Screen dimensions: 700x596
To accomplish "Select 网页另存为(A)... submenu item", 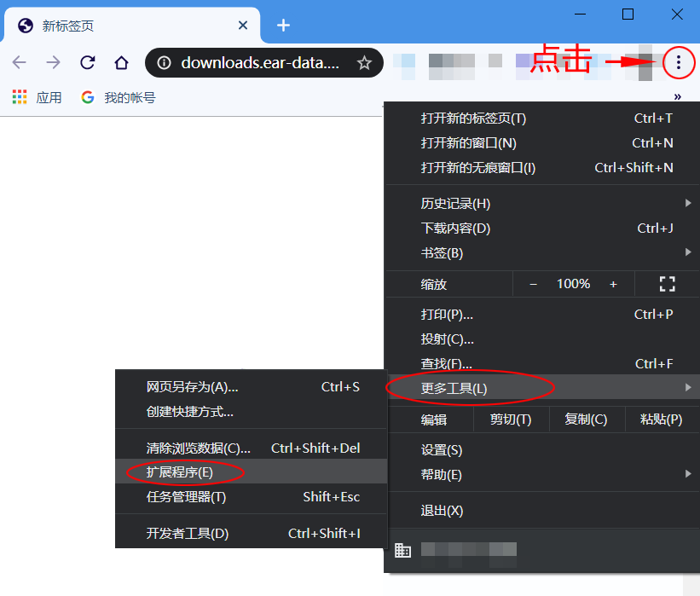I will (x=251, y=386).
